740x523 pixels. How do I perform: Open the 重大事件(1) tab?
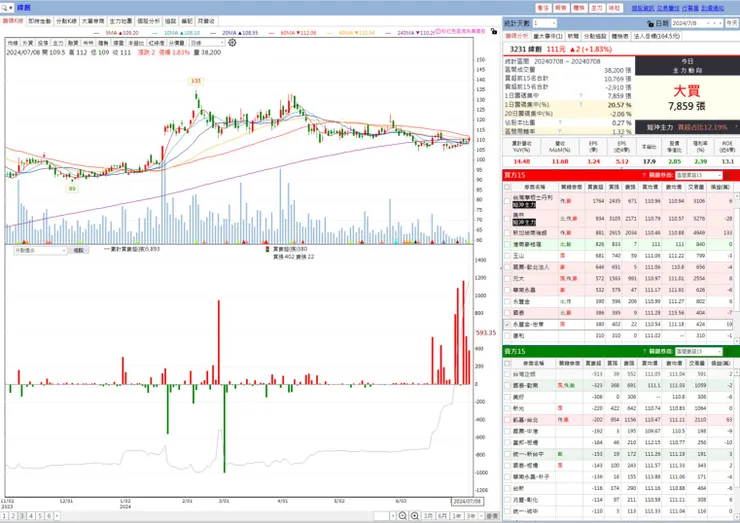click(548, 36)
